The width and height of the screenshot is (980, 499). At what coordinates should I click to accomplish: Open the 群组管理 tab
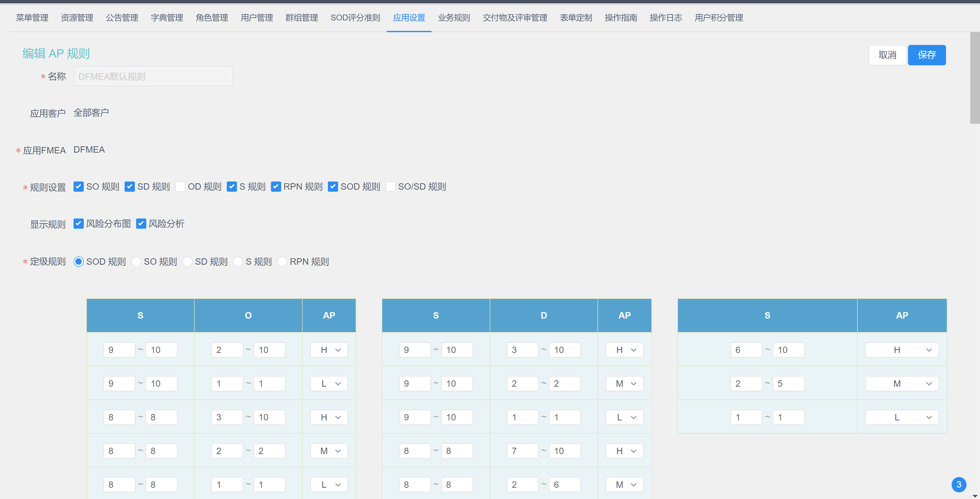pyautogui.click(x=301, y=18)
